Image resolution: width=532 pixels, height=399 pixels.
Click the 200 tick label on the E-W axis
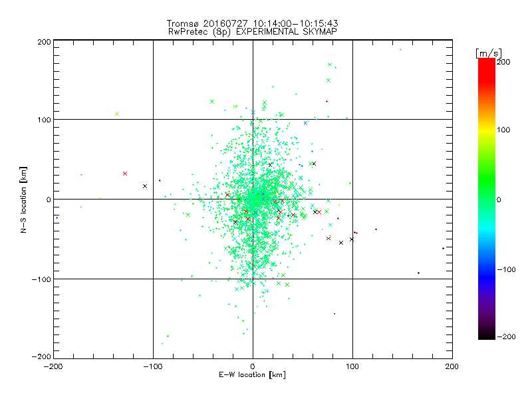point(452,366)
